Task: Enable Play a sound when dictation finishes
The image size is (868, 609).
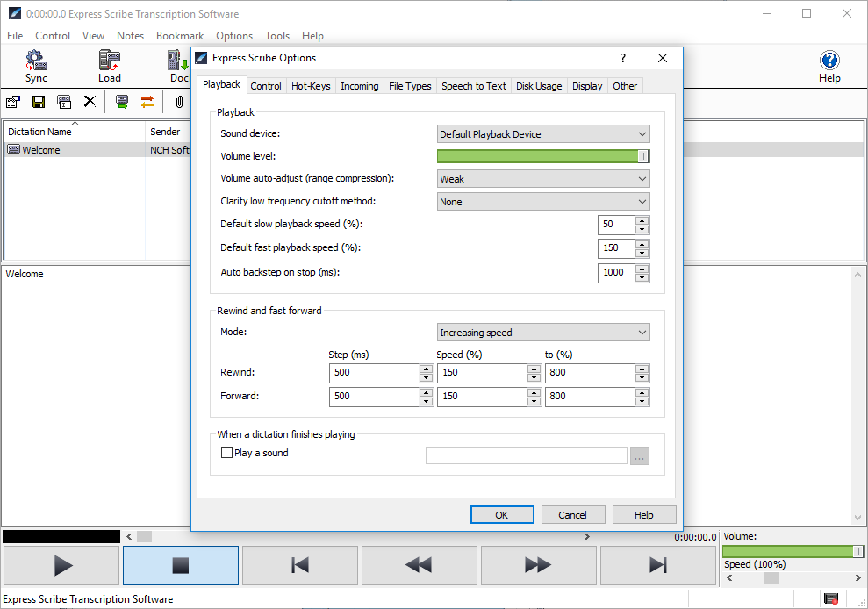Action: click(226, 453)
